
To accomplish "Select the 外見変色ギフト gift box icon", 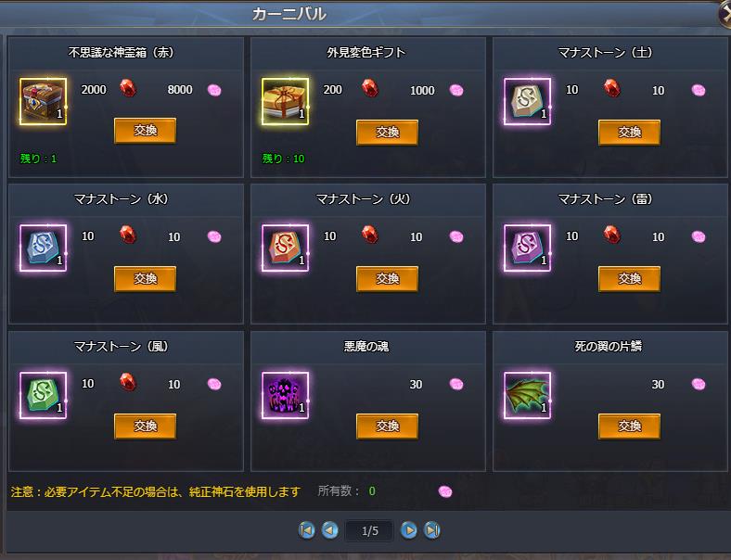I will 285,102.
